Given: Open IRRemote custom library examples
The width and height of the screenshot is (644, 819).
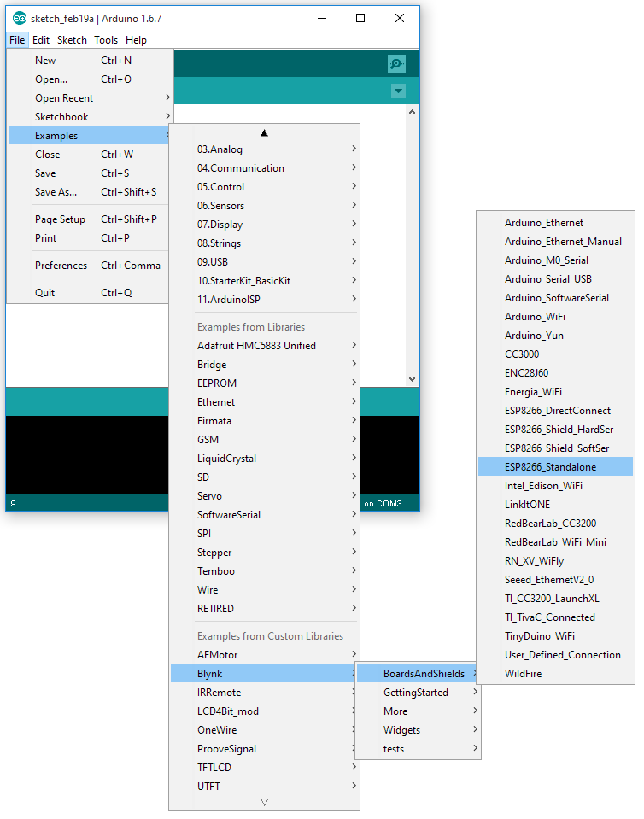Looking at the screenshot, I should tap(263, 693).
